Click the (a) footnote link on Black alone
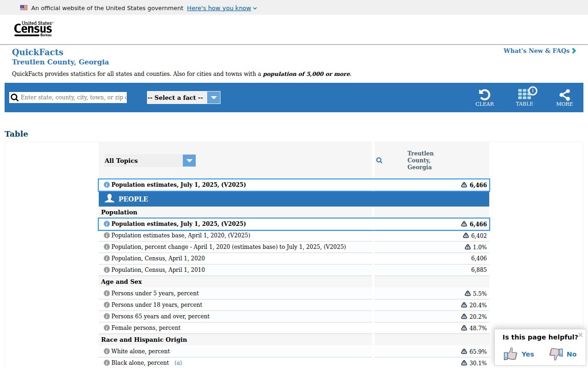588x368 pixels. pos(178,363)
